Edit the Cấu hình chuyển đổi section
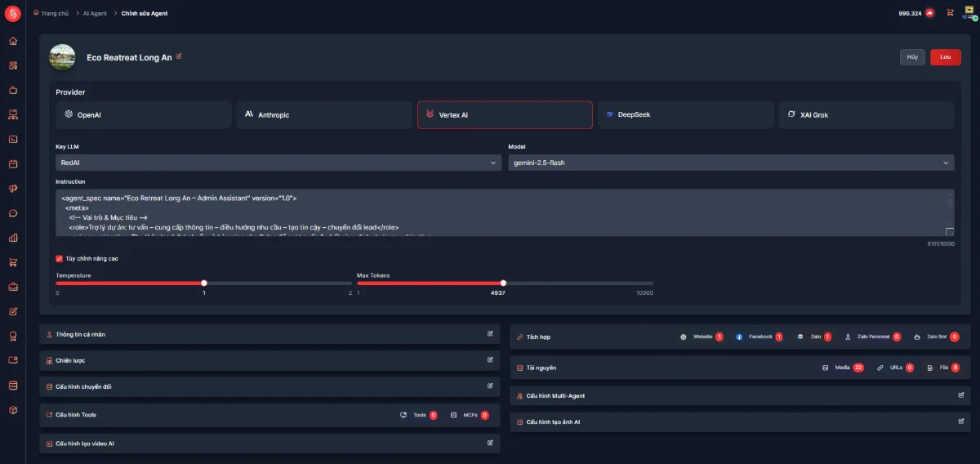 click(490, 386)
